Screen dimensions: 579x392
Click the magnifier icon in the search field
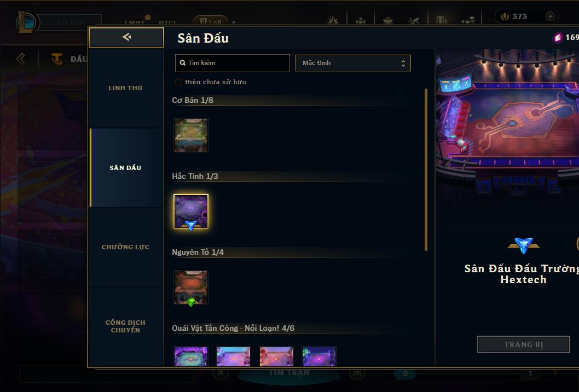[x=182, y=63]
